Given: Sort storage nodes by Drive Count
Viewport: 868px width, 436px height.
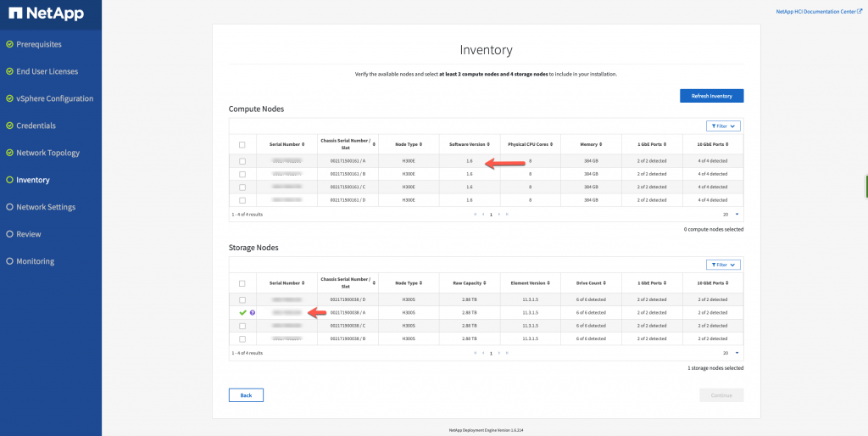Looking at the screenshot, I should click(591, 283).
